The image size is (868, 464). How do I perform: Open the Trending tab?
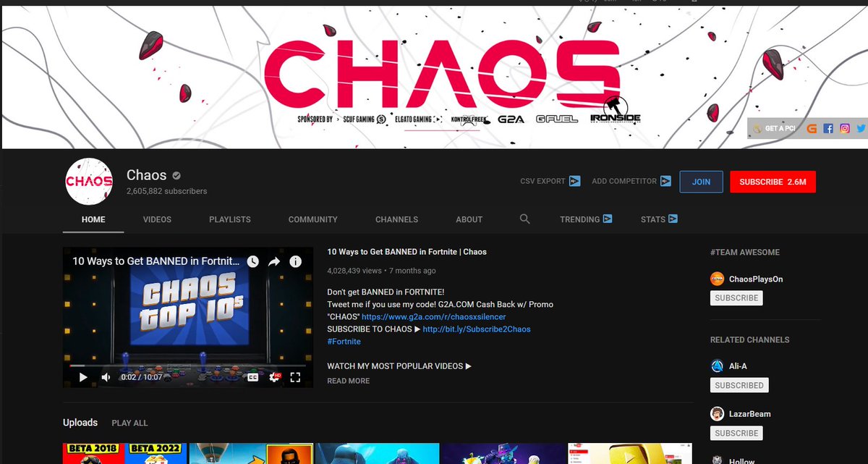579,219
